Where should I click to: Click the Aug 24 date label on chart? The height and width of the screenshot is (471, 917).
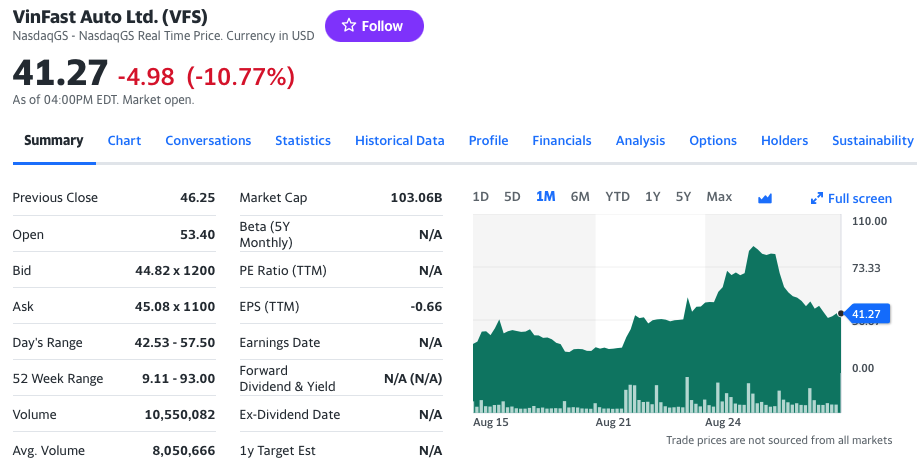pyautogui.click(x=723, y=422)
